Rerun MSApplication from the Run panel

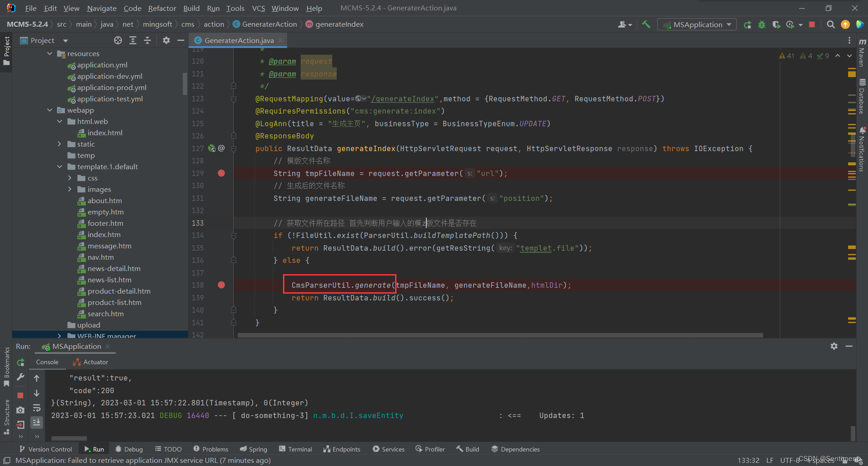(x=20, y=362)
